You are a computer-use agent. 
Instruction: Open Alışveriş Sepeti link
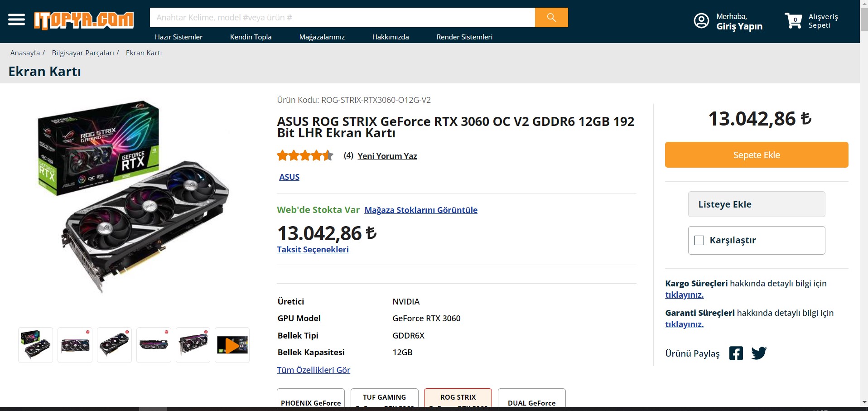pos(823,21)
